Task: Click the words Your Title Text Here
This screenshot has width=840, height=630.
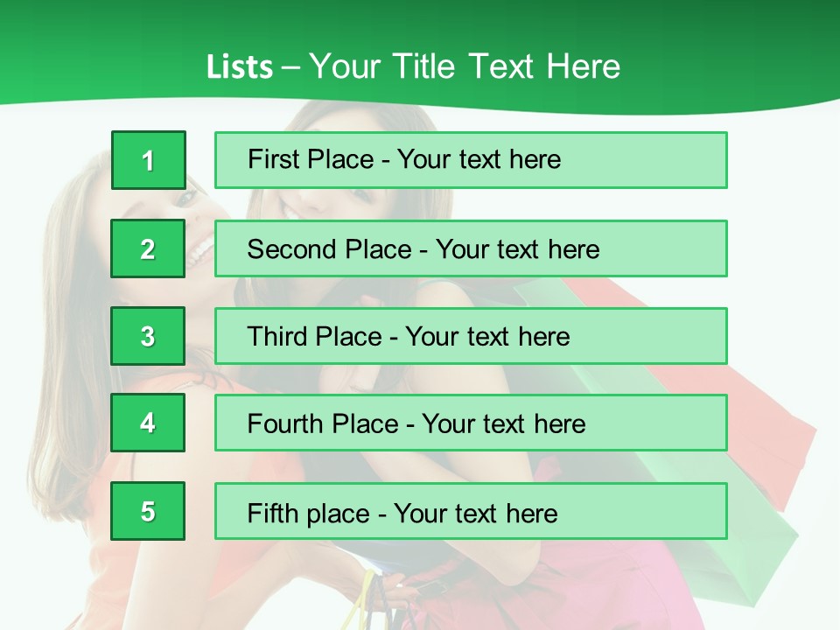Action: point(465,66)
